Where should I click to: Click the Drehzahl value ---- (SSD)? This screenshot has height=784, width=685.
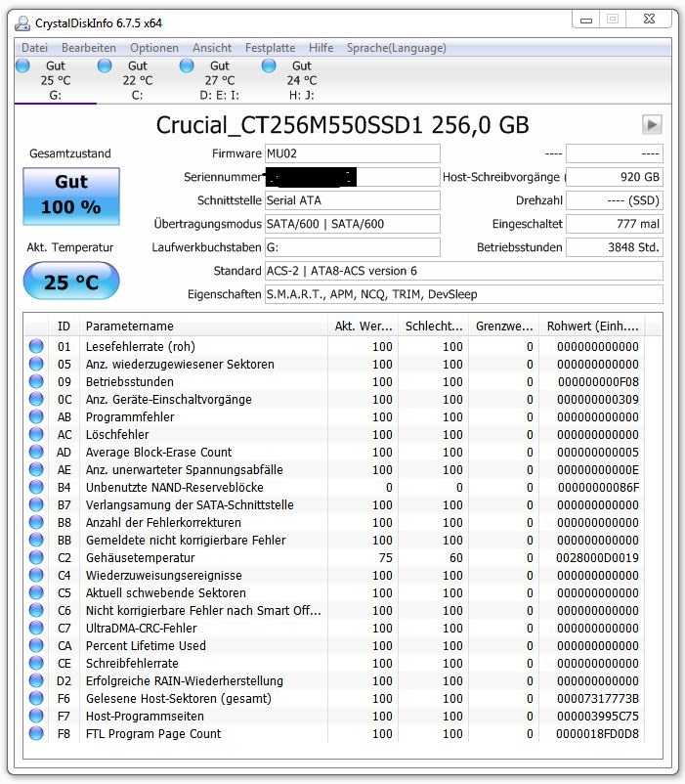pyautogui.click(x=614, y=200)
